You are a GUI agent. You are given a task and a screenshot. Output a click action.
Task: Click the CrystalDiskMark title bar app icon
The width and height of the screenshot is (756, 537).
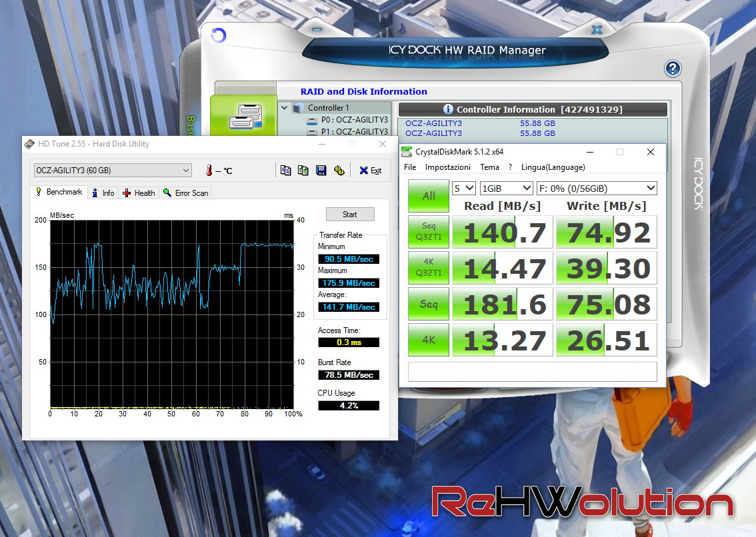coord(407,152)
